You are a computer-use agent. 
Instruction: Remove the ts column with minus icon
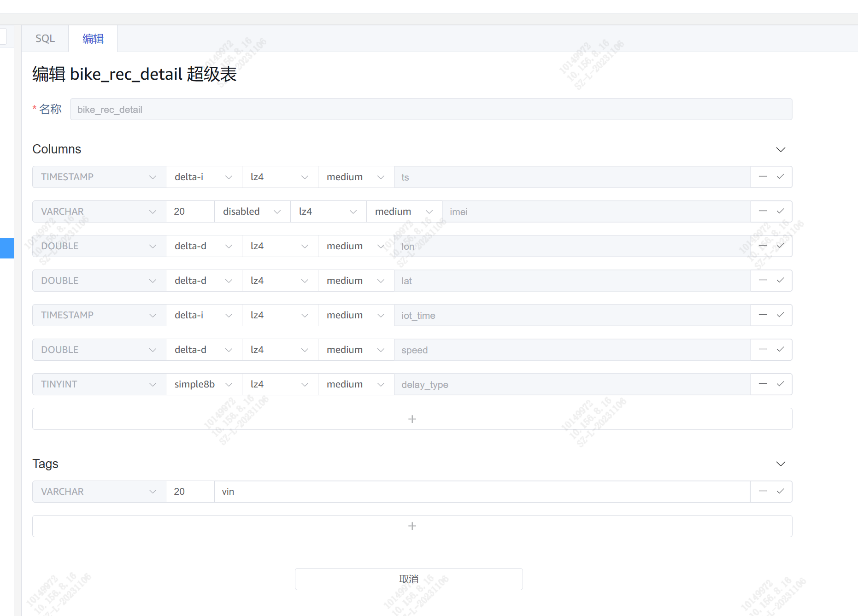[x=763, y=177]
